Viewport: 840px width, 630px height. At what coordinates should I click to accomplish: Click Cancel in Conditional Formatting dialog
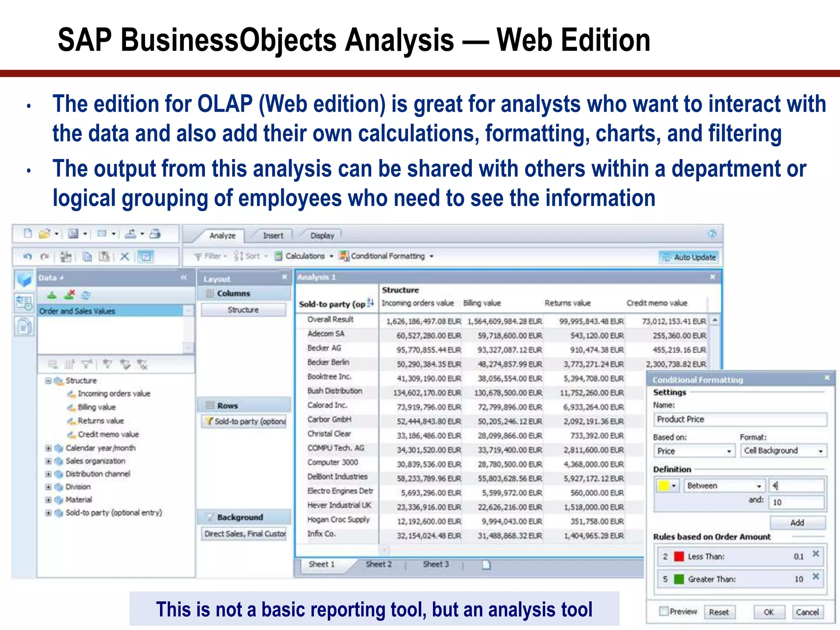(807, 612)
